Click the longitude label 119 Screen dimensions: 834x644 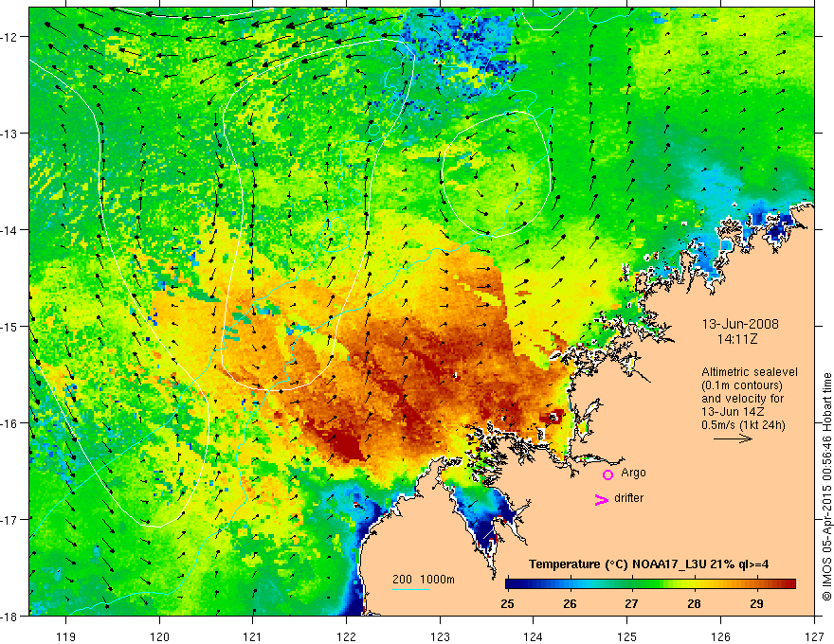pos(66,636)
